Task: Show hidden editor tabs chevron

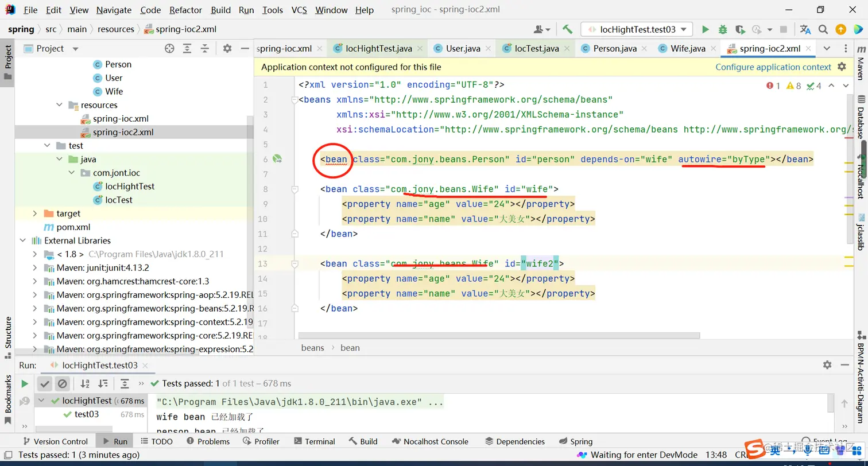Action: (x=827, y=49)
